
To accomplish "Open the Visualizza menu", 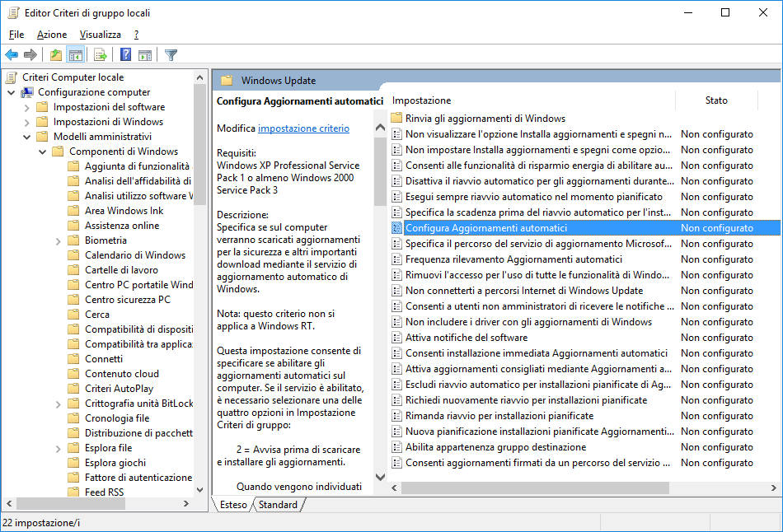I will [101, 35].
